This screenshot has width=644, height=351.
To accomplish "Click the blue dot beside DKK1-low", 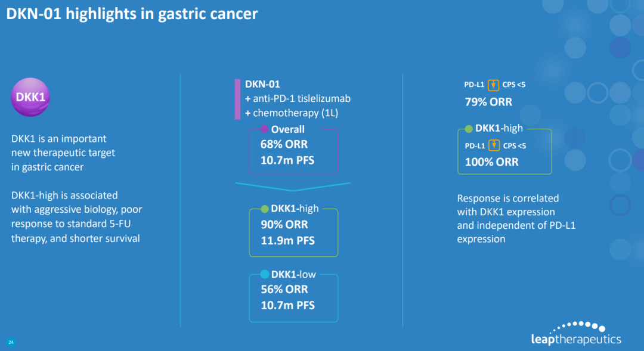I will click(x=265, y=275).
